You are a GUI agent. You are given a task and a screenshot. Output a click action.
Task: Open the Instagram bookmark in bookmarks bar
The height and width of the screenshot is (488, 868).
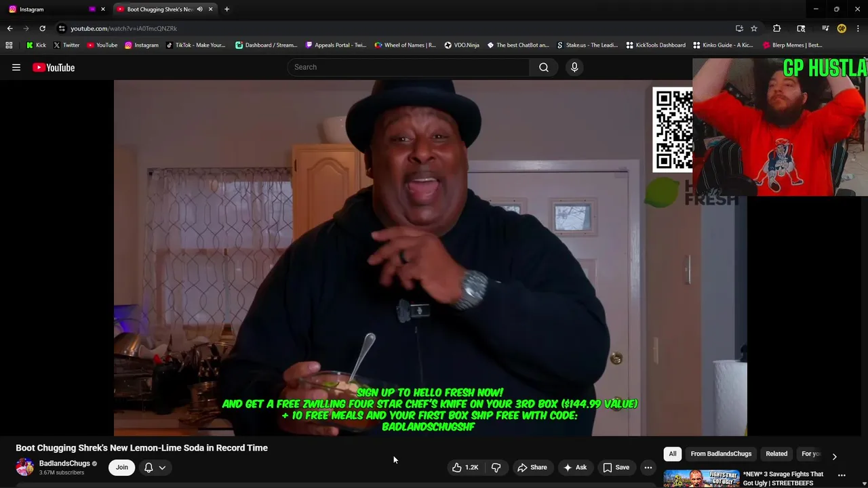(x=142, y=45)
